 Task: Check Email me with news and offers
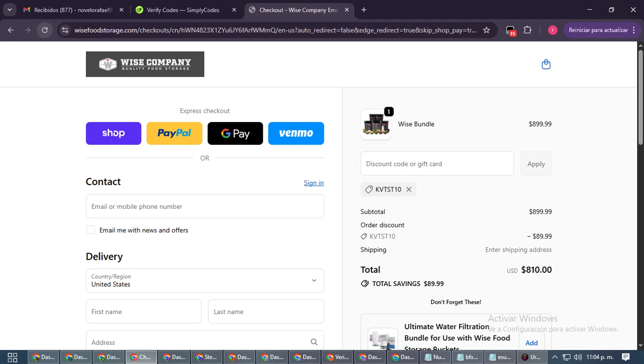[91, 230]
